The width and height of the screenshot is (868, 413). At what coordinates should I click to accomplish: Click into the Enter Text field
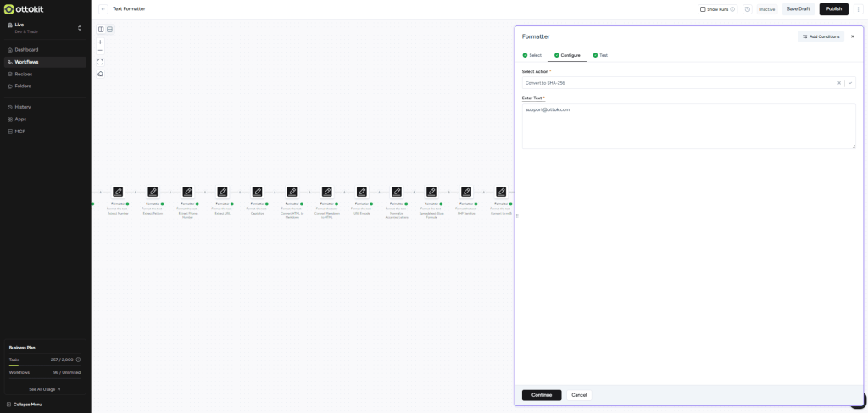687,126
